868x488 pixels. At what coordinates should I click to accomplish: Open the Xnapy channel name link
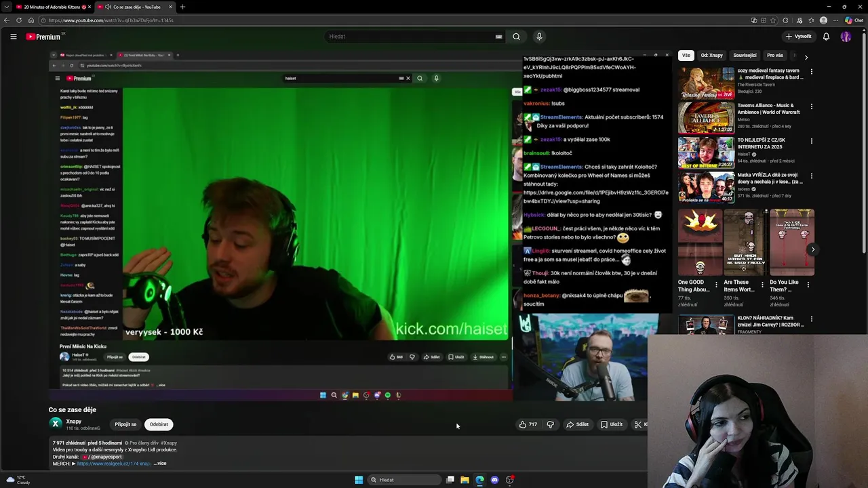pos(74,421)
